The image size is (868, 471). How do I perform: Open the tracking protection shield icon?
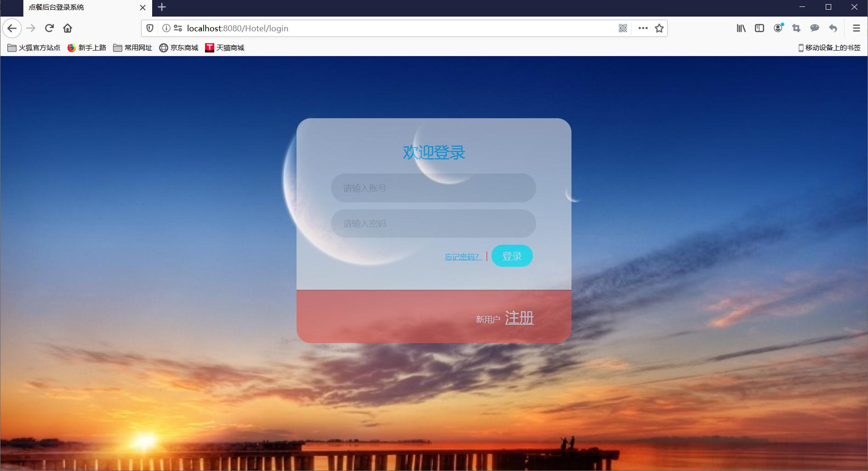pos(149,28)
